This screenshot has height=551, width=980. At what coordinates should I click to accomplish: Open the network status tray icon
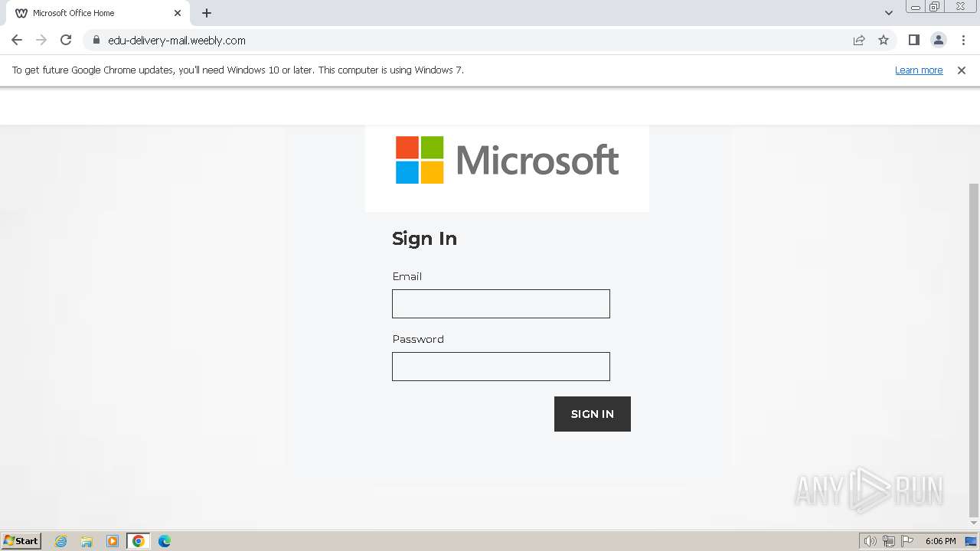coord(889,541)
